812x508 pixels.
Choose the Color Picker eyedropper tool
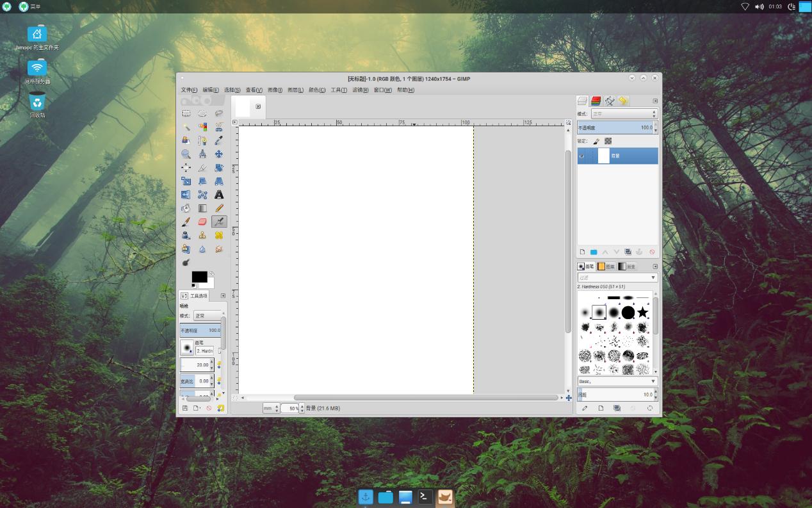pyautogui.click(x=219, y=140)
